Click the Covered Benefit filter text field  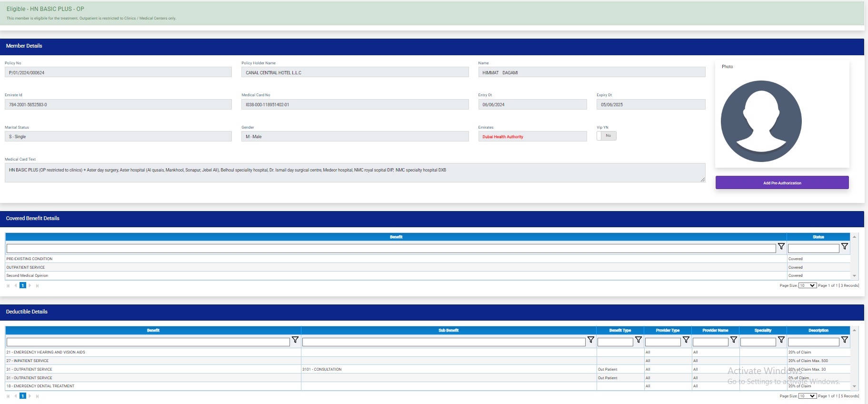click(390, 249)
